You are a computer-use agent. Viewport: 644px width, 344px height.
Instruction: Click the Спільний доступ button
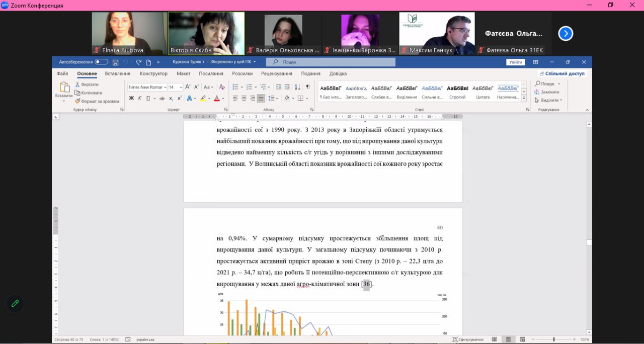tap(561, 73)
